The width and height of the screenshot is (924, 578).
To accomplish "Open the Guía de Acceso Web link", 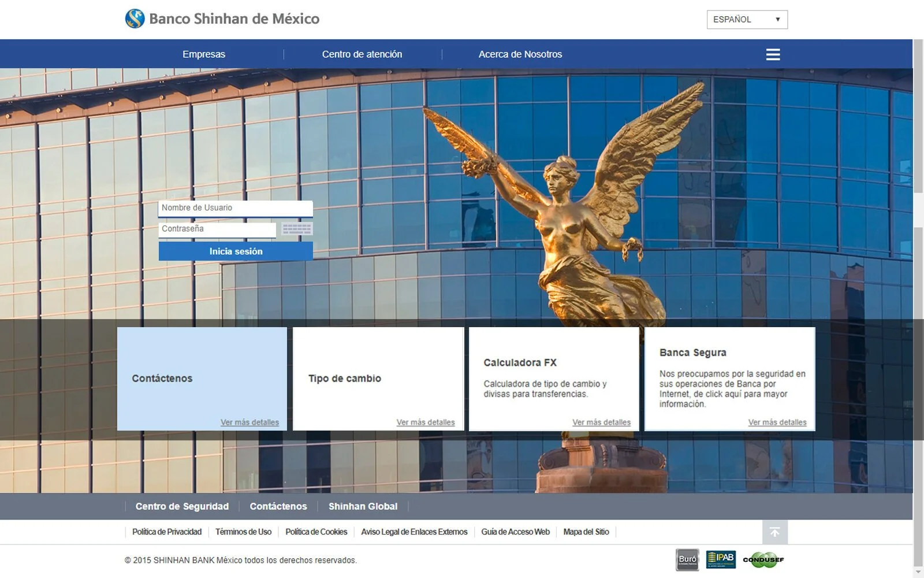I will click(515, 532).
